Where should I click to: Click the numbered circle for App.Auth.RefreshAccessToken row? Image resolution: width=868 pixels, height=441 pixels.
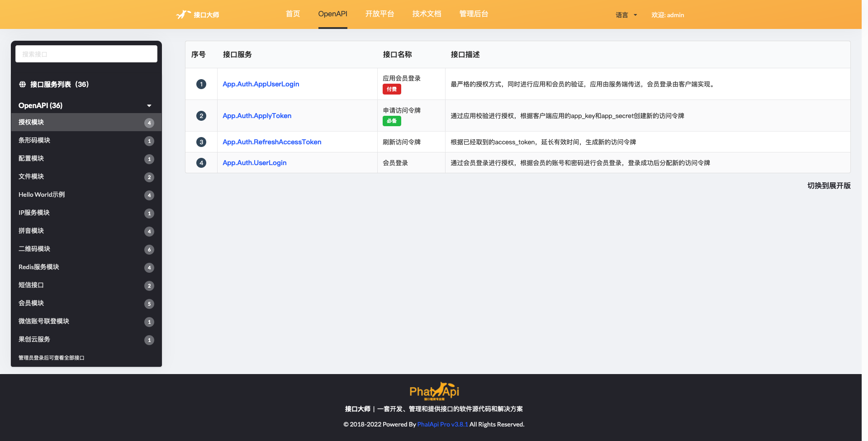201,142
